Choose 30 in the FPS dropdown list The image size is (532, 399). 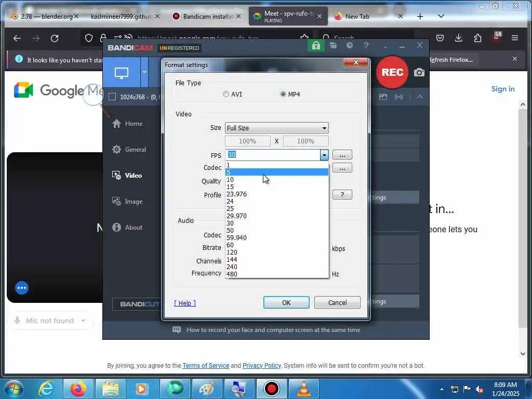point(277,223)
